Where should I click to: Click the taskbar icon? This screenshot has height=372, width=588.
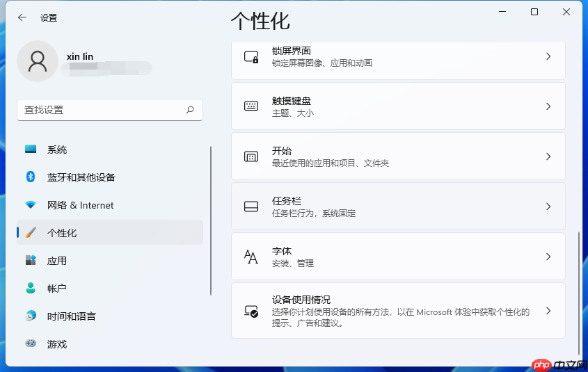pos(251,207)
